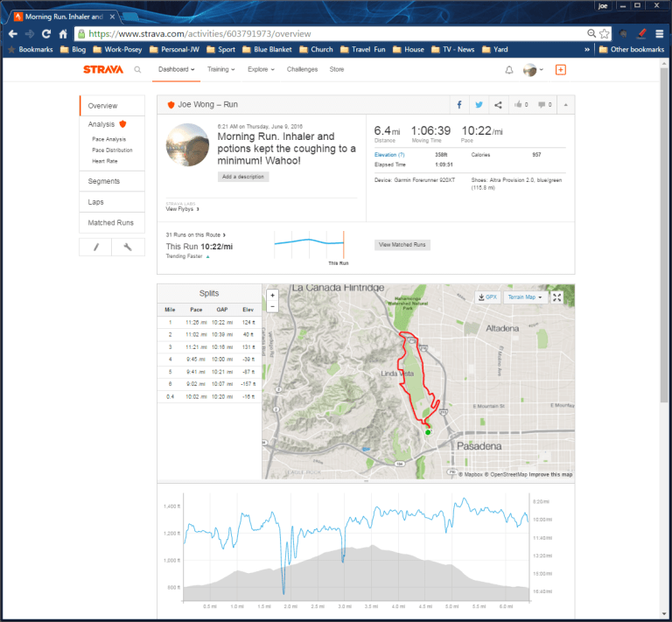The height and width of the screenshot is (622, 672).
Task: Expand the Training menu
Action: [x=221, y=70]
